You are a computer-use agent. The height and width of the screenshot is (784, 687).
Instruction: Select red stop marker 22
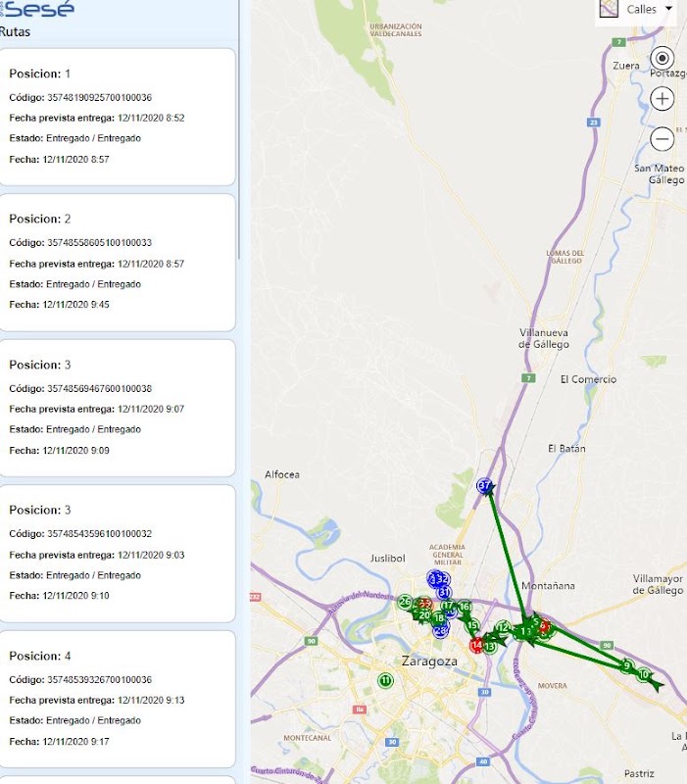(x=426, y=605)
